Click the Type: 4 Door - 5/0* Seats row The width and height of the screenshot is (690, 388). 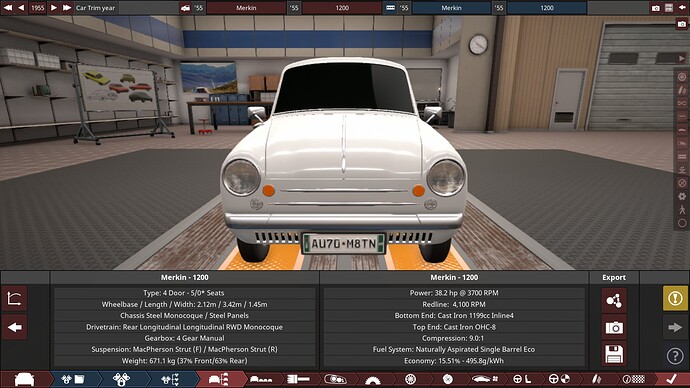point(184,293)
